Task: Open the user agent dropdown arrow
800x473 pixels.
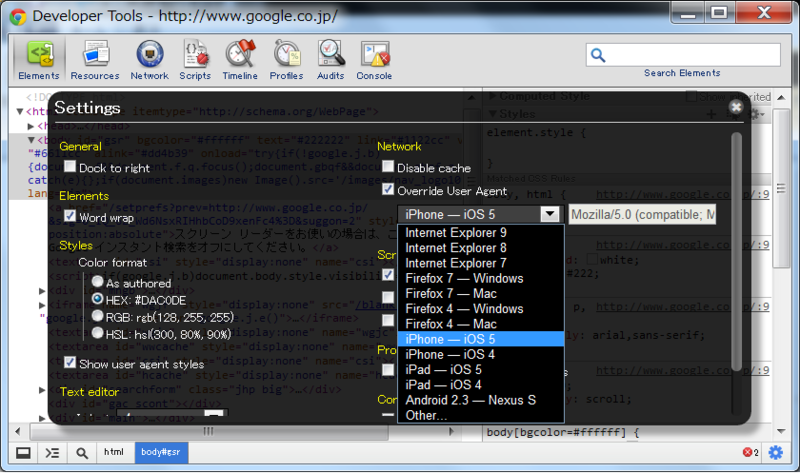Action: (550, 214)
